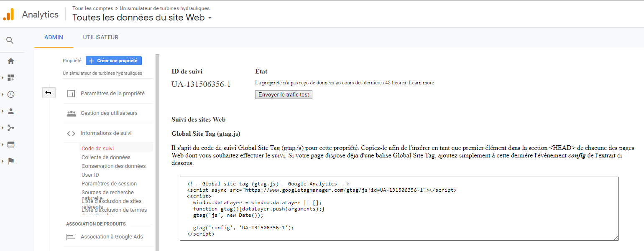Select Code de suivi in the tracking submenu
644x251 pixels.
97,148
